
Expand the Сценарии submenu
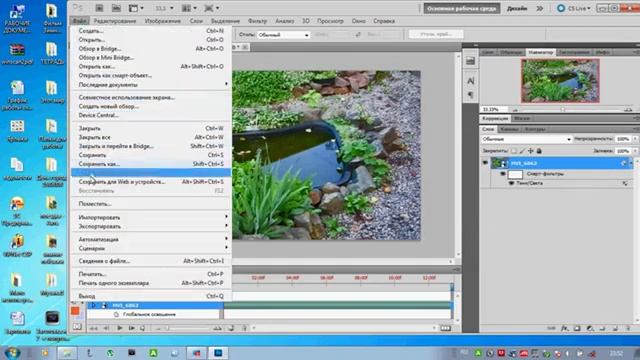226,248
